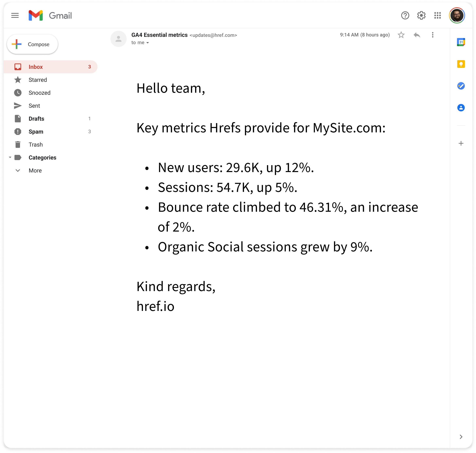Click the 'Key metrics Hrefs provide' line
Viewport: 476px width, 453px height.
[261, 128]
